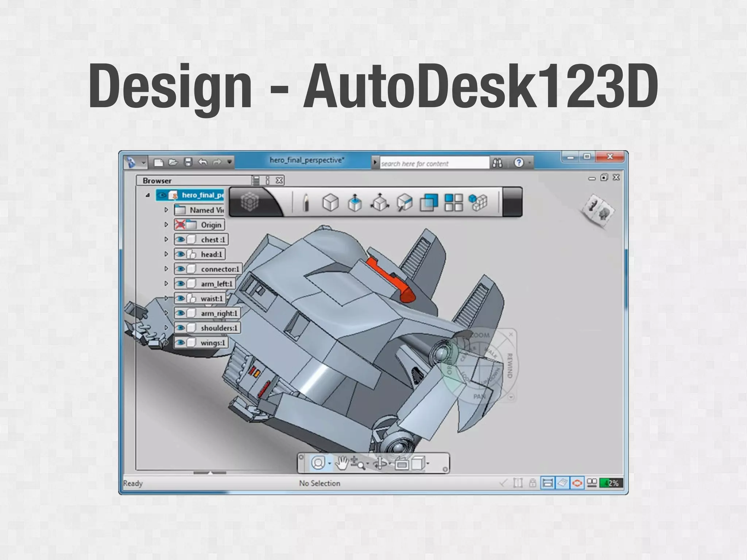Expand the Named Views folder
The width and height of the screenshot is (747, 560).
[166, 210]
